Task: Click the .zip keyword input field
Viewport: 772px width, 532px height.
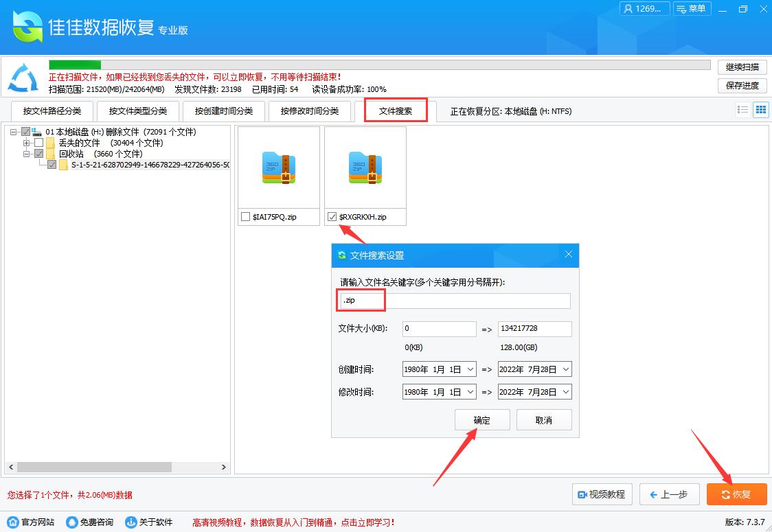Action: [361, 300]
